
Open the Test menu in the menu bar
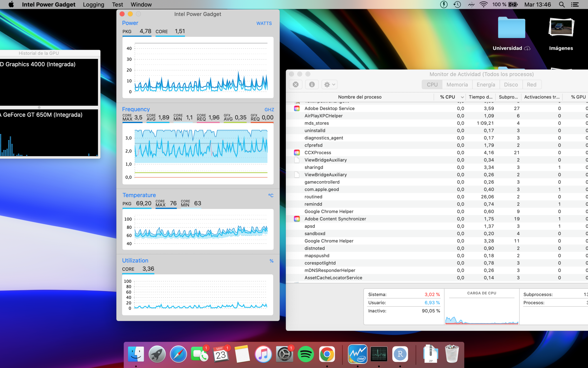coord(117,4)
